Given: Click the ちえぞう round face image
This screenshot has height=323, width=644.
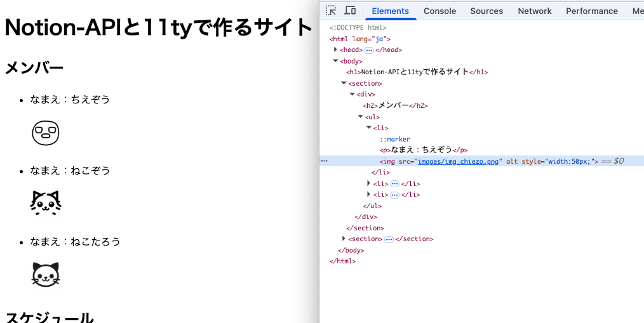Looking at the screenshot, I should [x=46, y=133].
